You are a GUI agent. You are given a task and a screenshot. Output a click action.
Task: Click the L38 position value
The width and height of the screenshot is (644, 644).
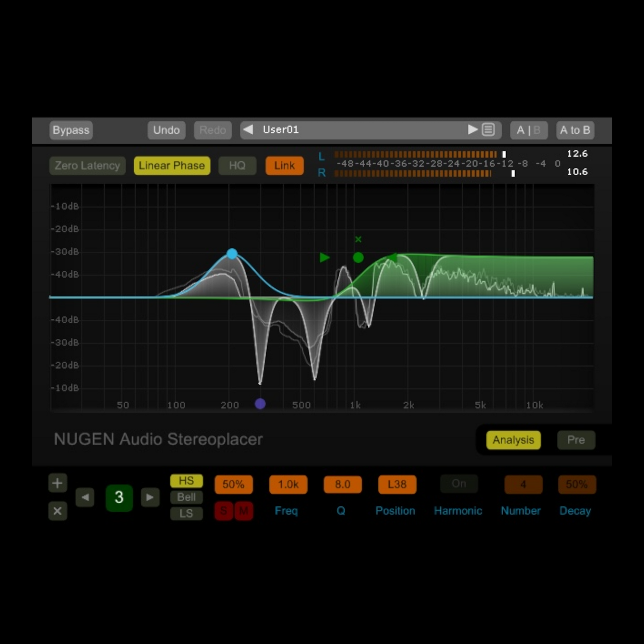(x=397, y=484)
